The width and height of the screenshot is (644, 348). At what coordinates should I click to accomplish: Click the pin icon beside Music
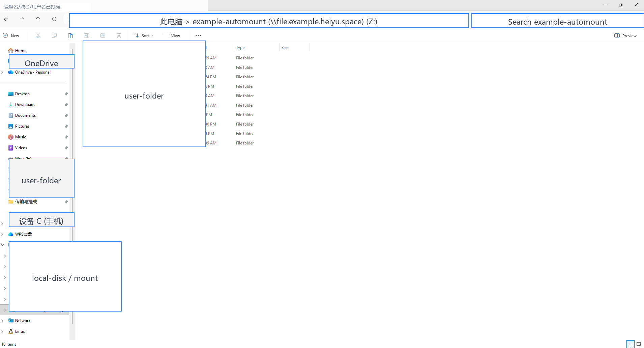click(66, 137)
